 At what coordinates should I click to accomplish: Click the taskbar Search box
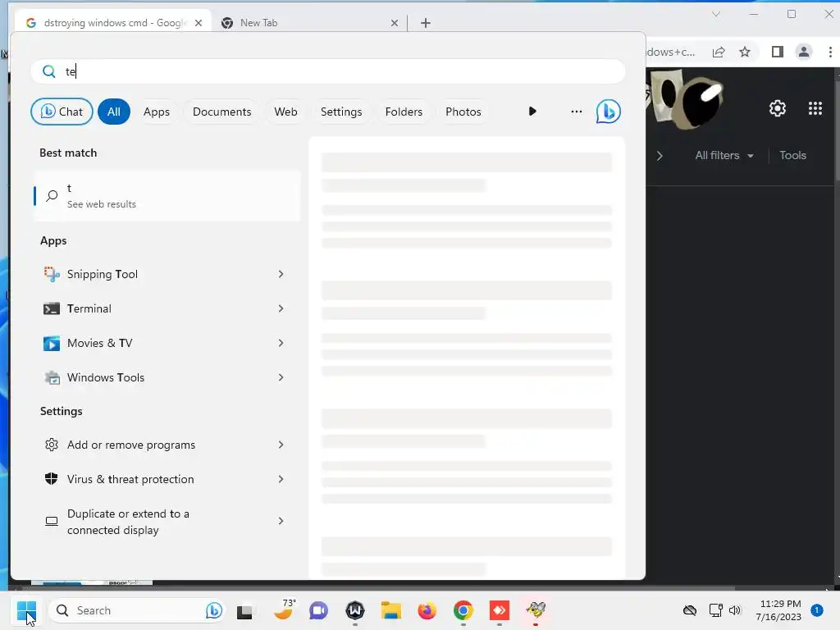coord(138,610)
